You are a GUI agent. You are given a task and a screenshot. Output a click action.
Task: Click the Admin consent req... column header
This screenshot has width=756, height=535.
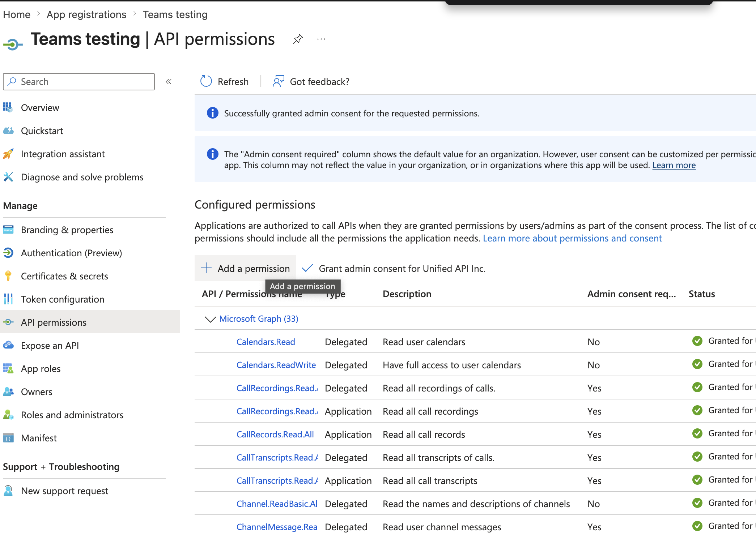click(632, 294)
